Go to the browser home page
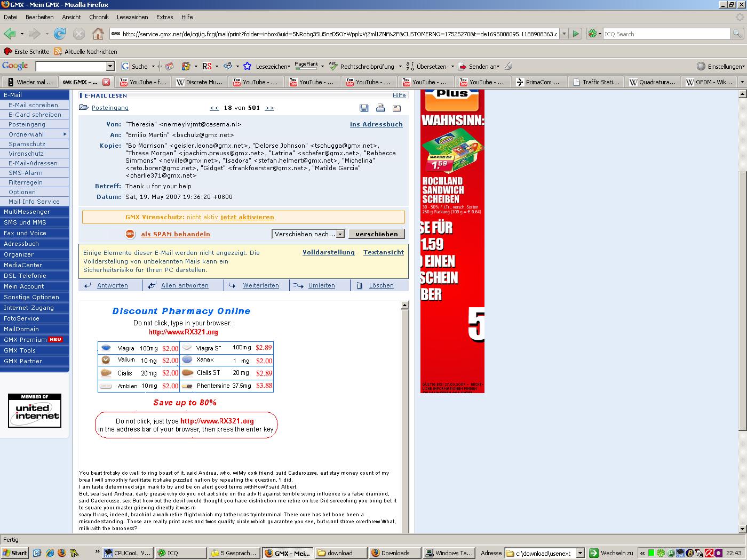Image resolution: width=747 pixels, height=560 pixels. 98,34
